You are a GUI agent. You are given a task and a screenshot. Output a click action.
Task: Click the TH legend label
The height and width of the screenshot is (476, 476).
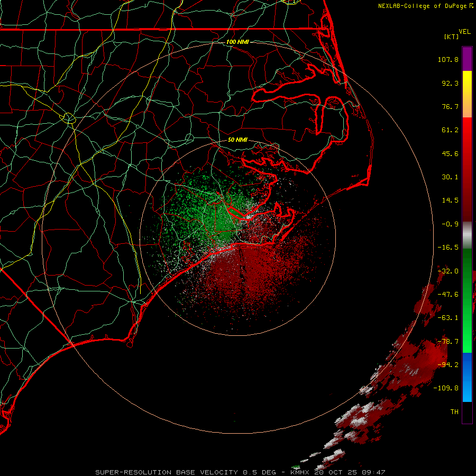454,412
